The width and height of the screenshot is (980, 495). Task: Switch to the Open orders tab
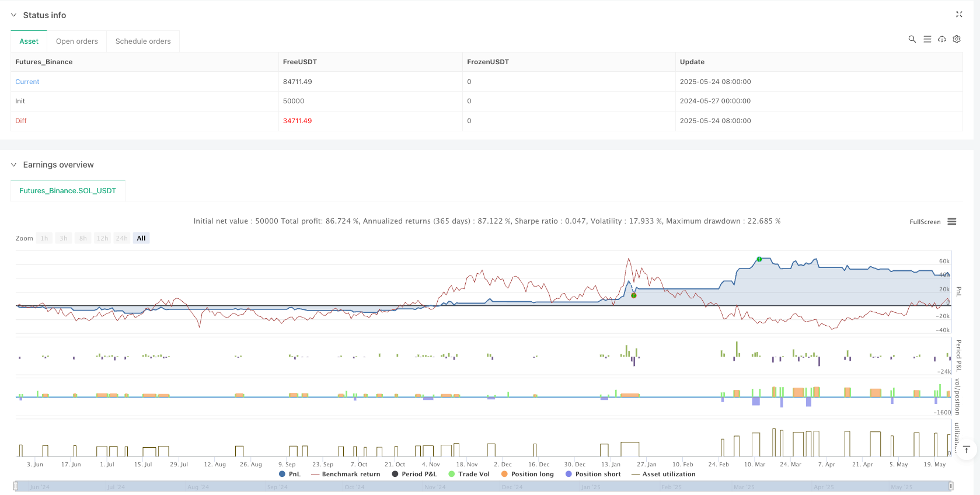pyautogui.click(x=77, y=41)
